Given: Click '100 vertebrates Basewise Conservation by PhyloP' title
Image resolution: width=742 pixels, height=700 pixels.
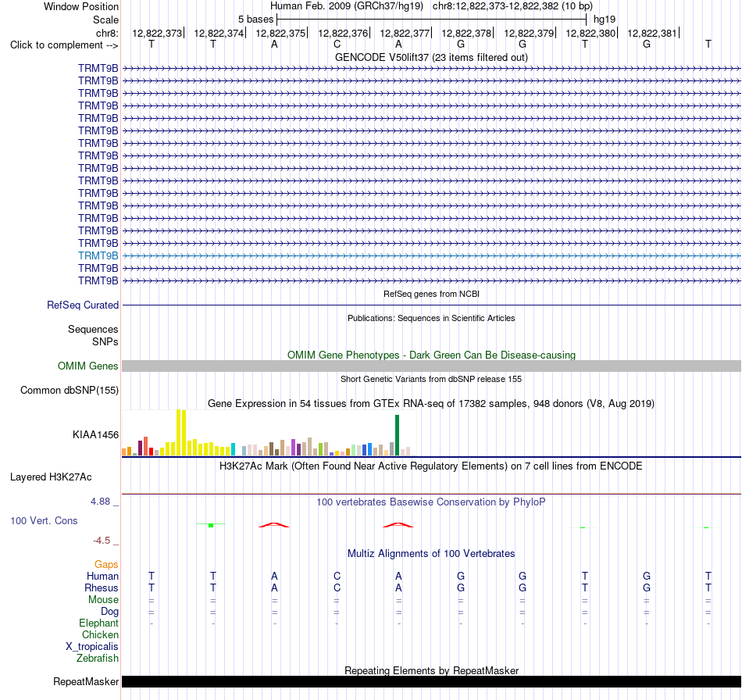Looking at the screenshot, I should [x=431, y=502].
